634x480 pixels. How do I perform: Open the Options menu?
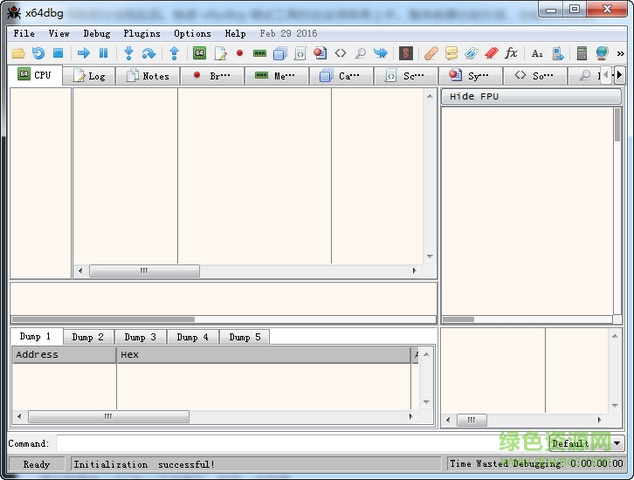pos(192,34)
